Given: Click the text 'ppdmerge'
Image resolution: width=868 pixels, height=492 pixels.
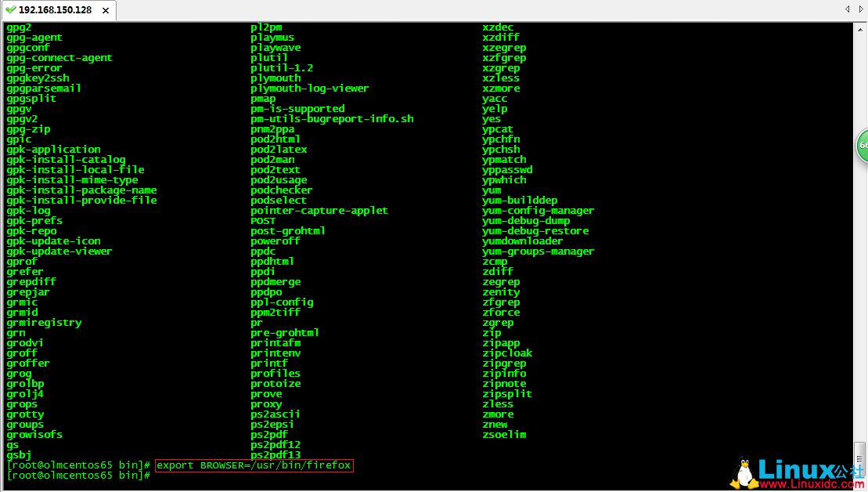Looking at the screenshot, I should coord(276,281).
